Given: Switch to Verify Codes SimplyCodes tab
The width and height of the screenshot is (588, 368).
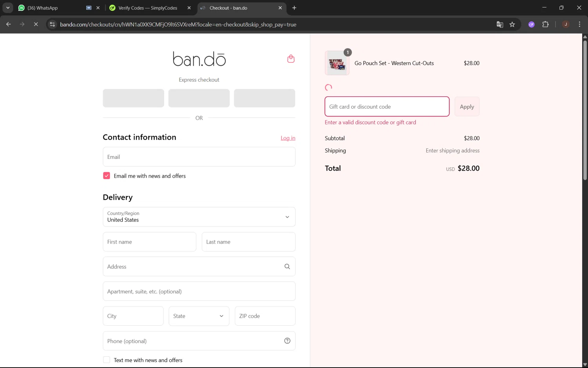Looking at the screenshot, I should (147, 8).
